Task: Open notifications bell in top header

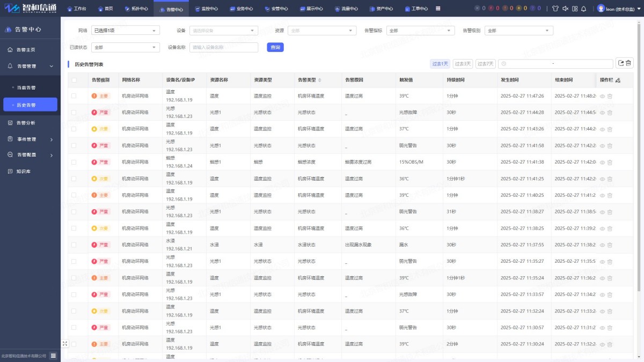Action: click(583, 9)
